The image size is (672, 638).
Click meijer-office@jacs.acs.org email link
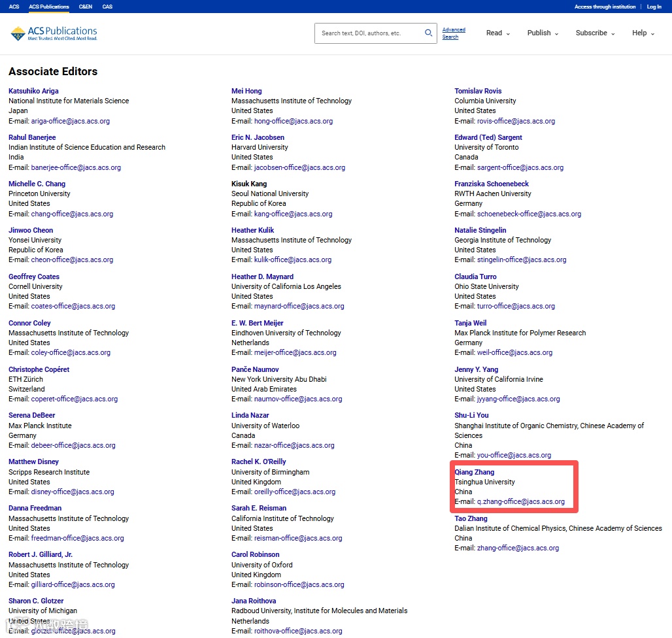click(295, 352)
